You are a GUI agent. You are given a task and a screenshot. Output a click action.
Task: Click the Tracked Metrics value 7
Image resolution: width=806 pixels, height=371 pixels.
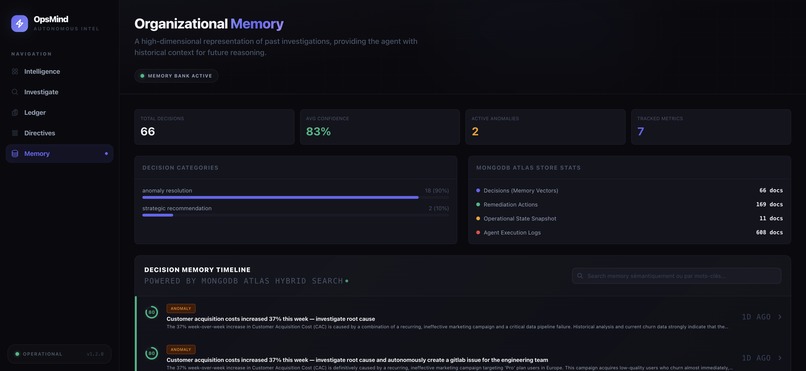[x=640, y=132]
